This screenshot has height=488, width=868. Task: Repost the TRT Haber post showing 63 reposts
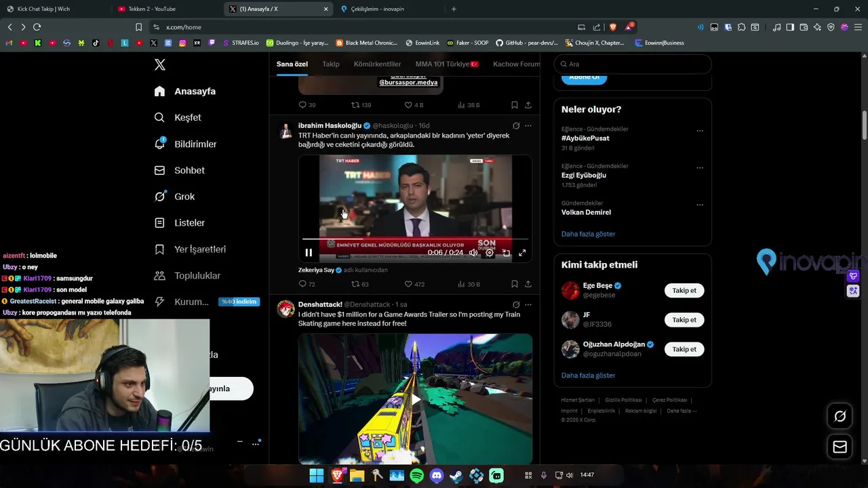(359, 284)
